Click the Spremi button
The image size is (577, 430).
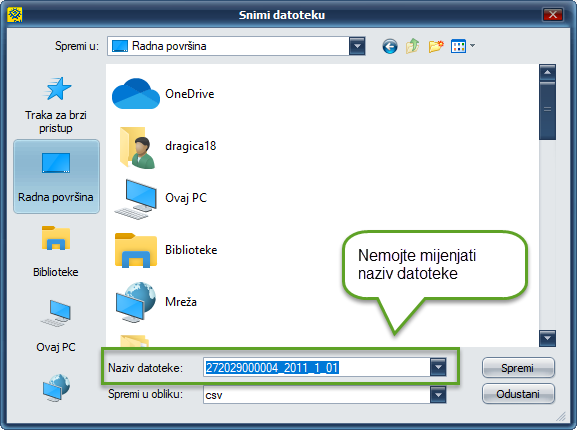(518, 367)
